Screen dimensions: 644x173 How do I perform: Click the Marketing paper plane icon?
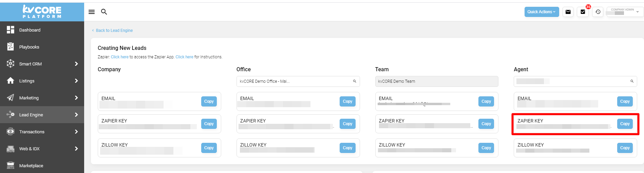point(11,98)
